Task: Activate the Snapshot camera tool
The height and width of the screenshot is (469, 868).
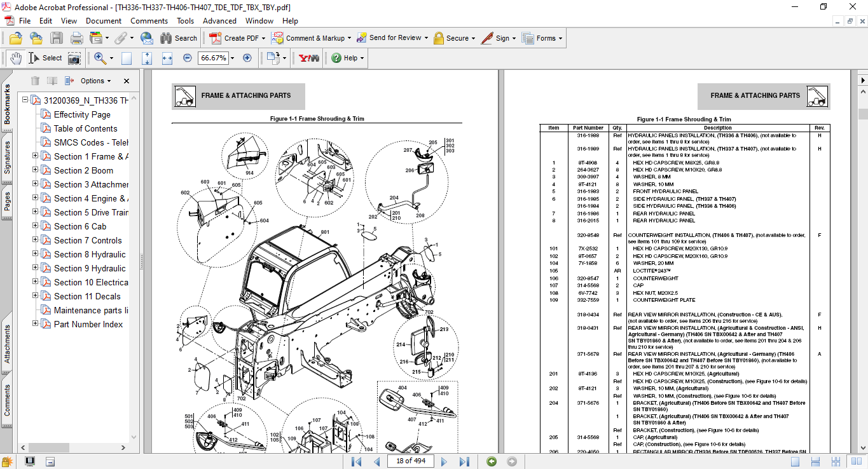Action: click(x=74, y=58)
